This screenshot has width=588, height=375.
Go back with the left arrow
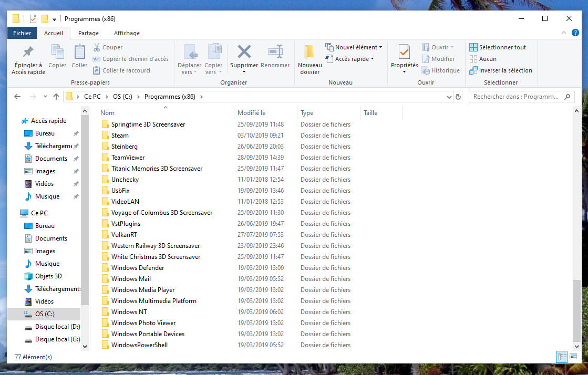[x=17, y=97]
